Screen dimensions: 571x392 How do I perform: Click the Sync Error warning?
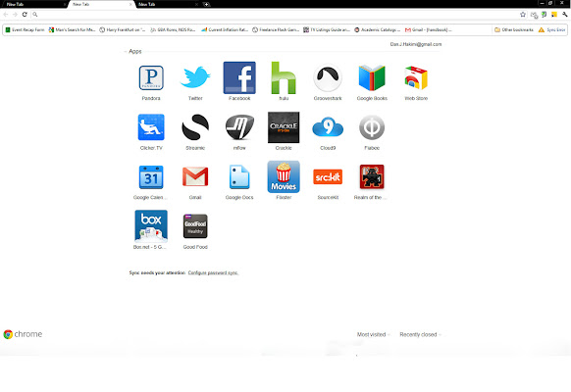[551, 29]
